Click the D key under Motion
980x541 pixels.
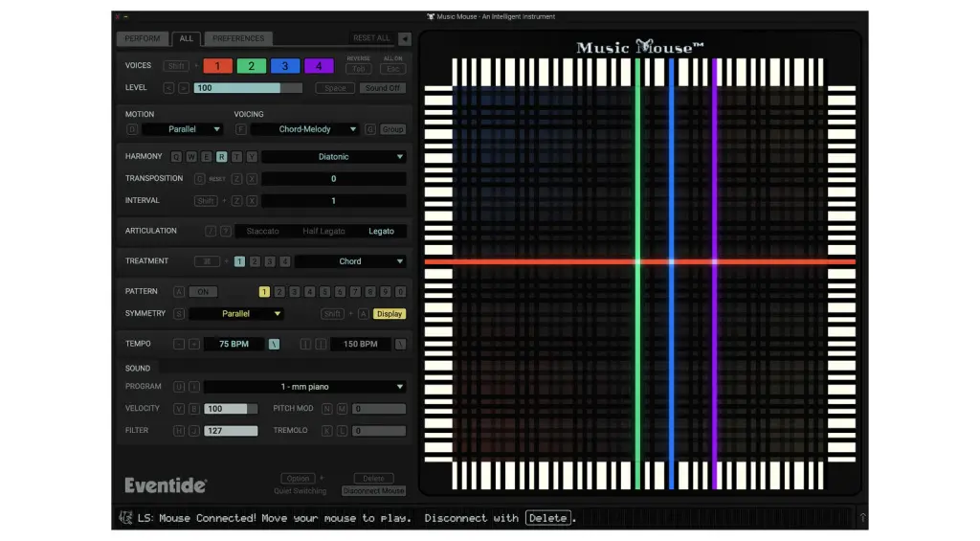(x=132, y=129)
